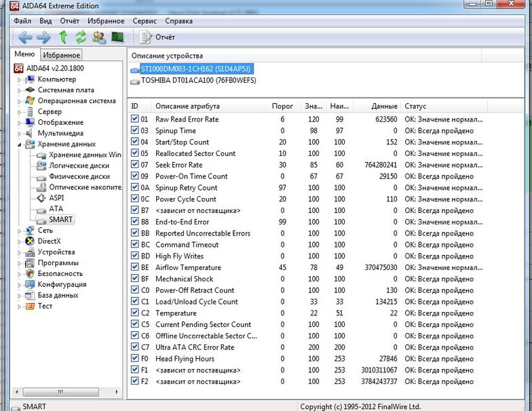Screen dimensions: 532x411
Task: Open the Сервис menu
Action: (145, 21)
